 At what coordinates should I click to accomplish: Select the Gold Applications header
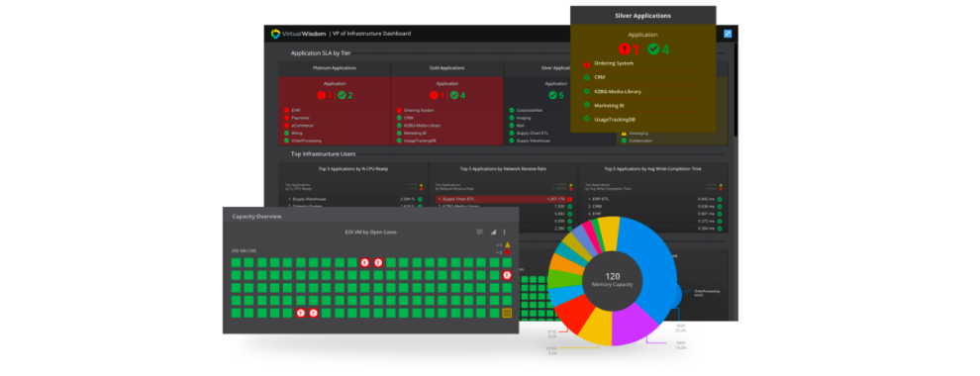[446, 67]
